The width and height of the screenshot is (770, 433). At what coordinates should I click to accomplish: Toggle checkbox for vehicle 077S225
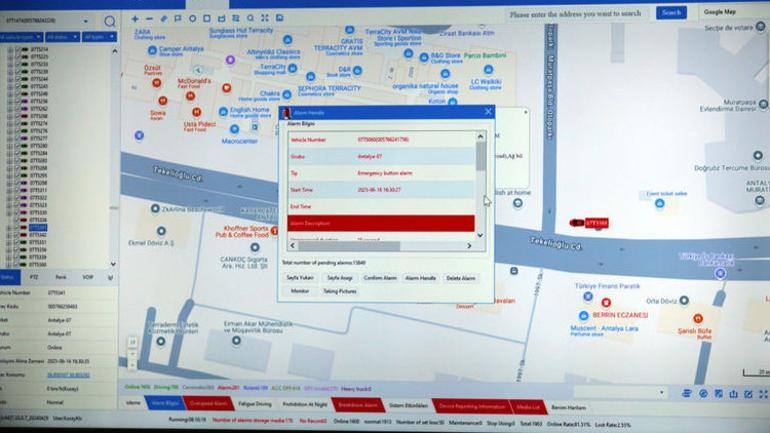(18, 57)
